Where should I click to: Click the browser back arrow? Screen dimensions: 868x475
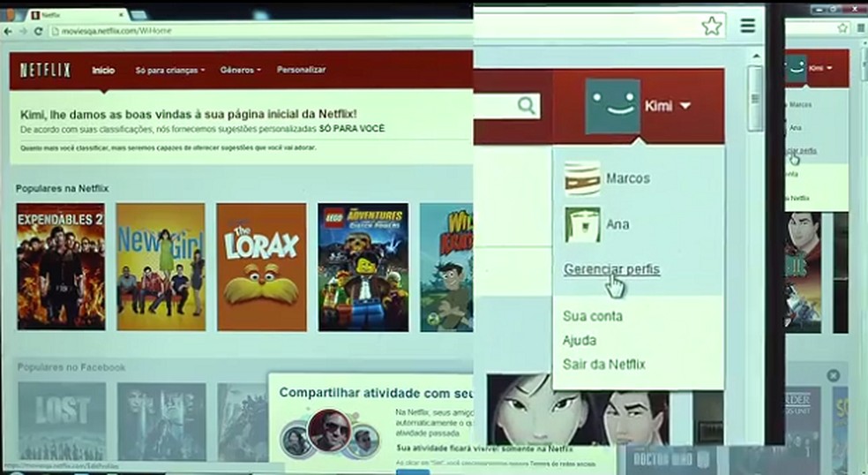(8, 31)
